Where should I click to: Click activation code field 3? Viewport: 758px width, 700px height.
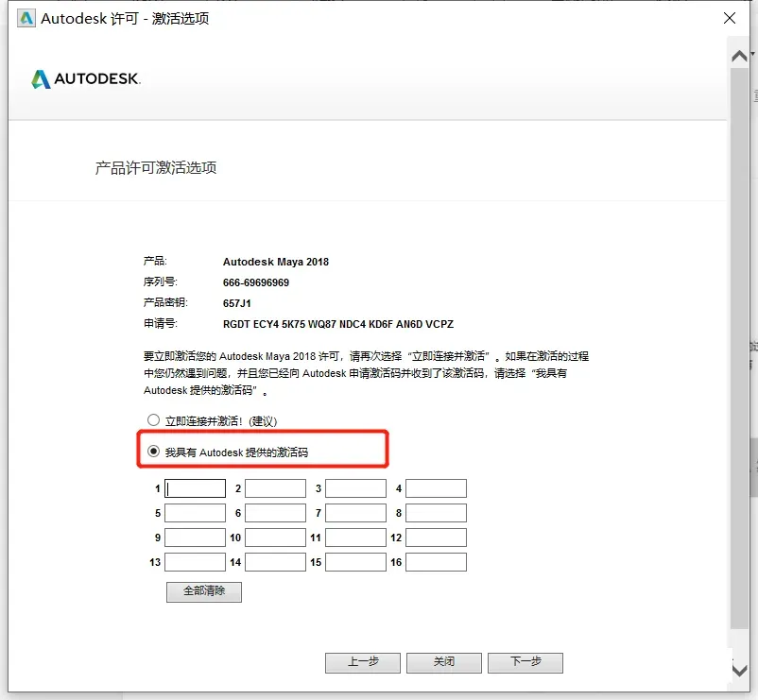(x=355, y=488)
